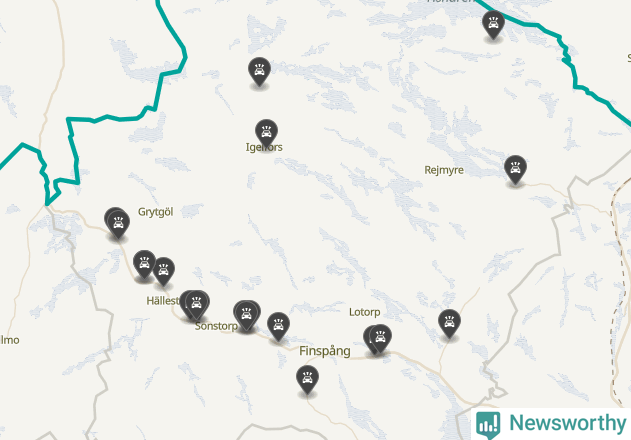Click the Newsworthy chart icon
The width and height of the screenshot is (631, 440).
coord(488,424)
